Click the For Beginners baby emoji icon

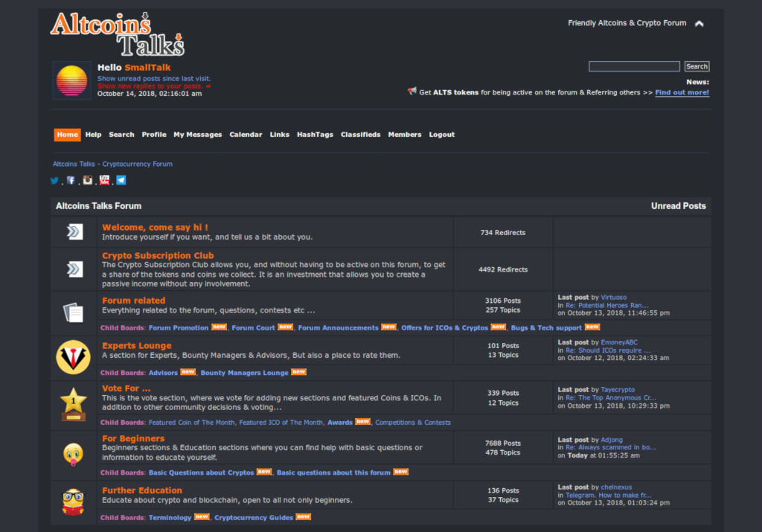74,455
